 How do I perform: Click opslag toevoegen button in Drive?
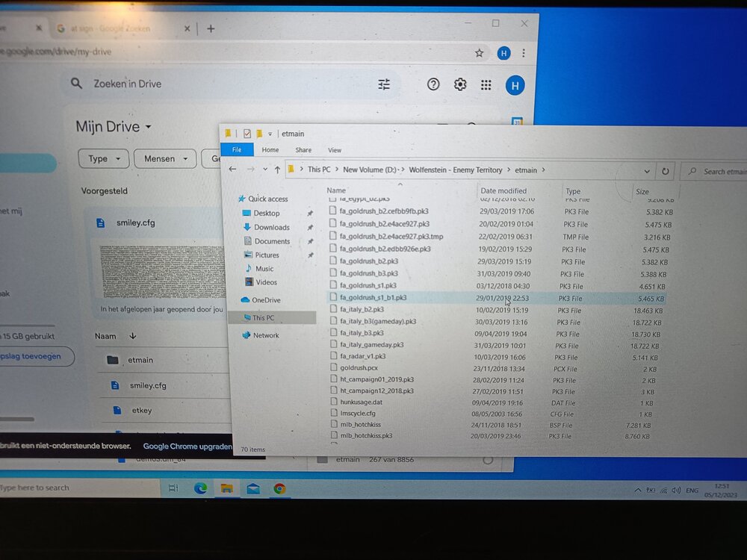36,356
